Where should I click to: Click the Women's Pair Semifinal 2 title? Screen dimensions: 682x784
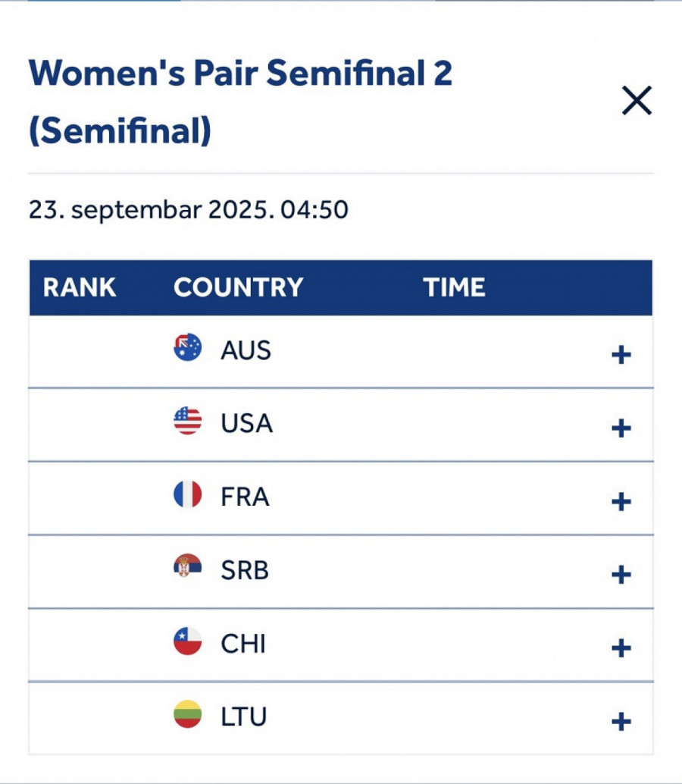[240, 102]
